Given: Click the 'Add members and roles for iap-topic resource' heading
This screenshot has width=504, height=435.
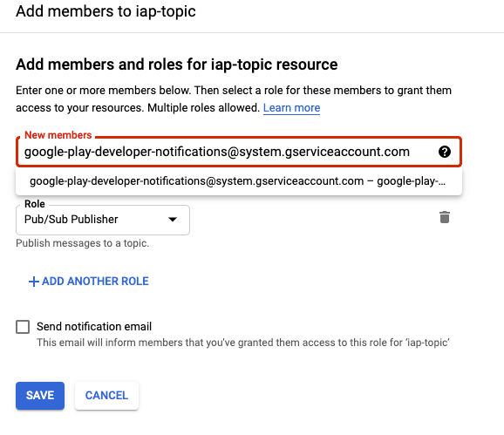Looking at the screenshot, I should click(x=177, y=65).
